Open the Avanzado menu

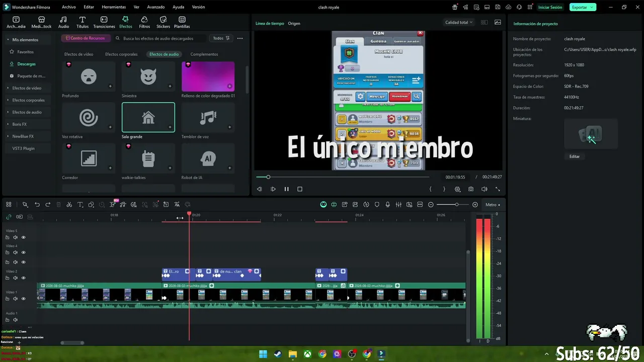pyautogui.click(x=156, y=7)
